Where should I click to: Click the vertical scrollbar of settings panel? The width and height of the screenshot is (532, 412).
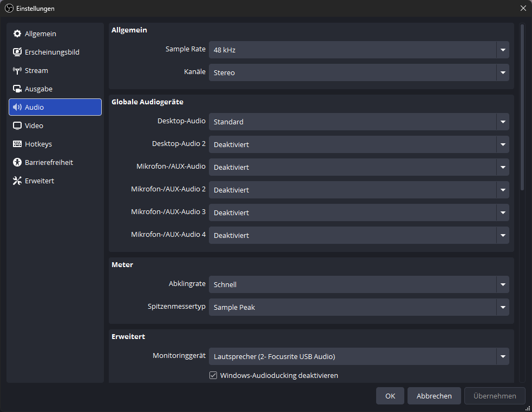coord(522,108)
